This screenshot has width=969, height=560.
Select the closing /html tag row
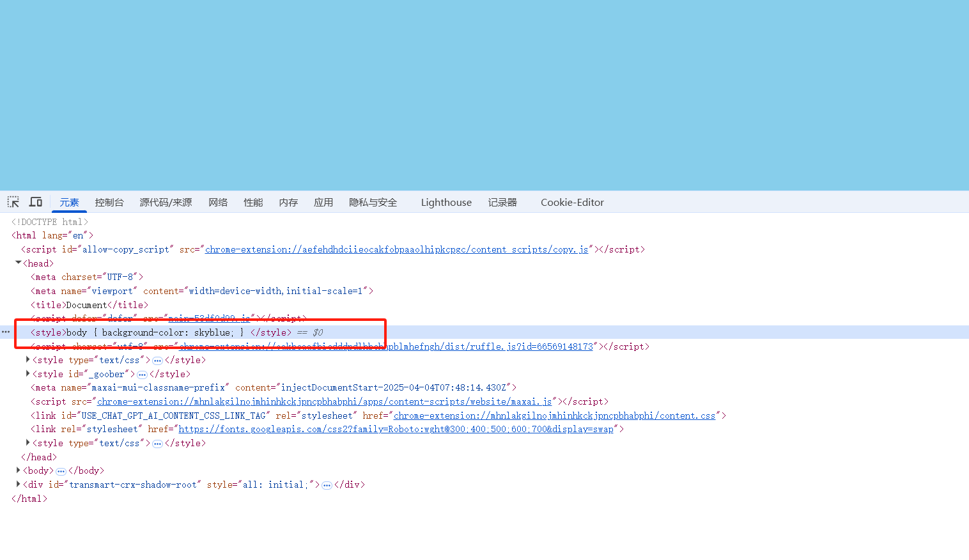pyautogui.click(x=29, y=499)
